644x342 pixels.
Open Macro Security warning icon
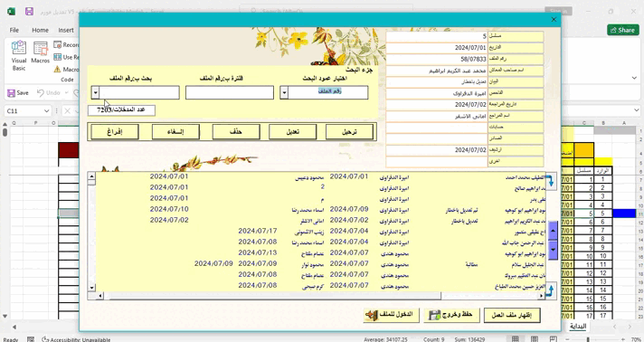tap(66, 69)
